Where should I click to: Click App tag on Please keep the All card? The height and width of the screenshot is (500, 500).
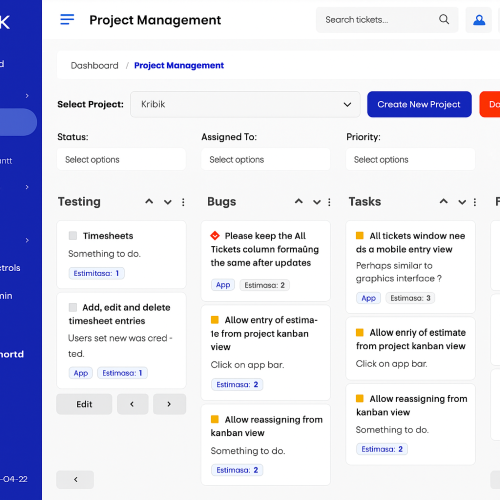tap(223, 285)
